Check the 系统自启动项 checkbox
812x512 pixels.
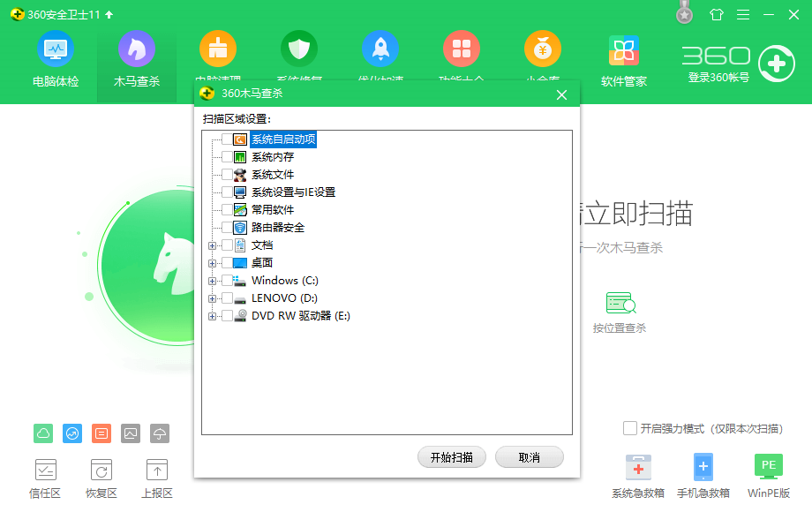click(x=227, y=139)
